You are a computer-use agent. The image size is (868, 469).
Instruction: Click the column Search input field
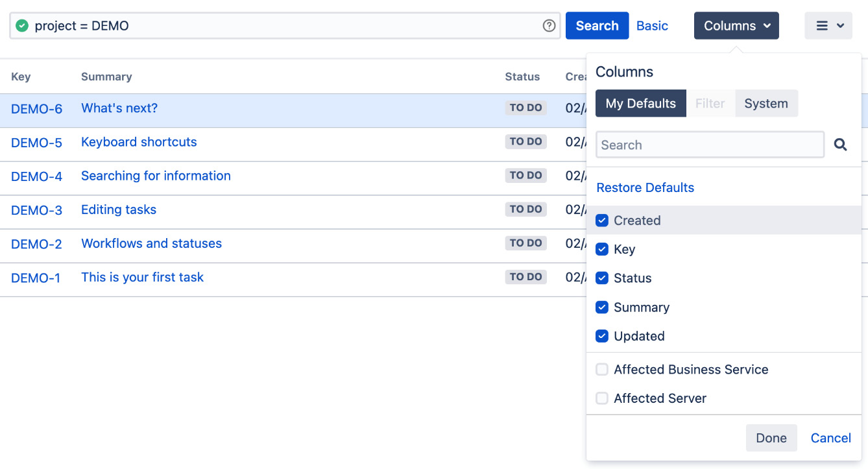[x=710, y=145]
